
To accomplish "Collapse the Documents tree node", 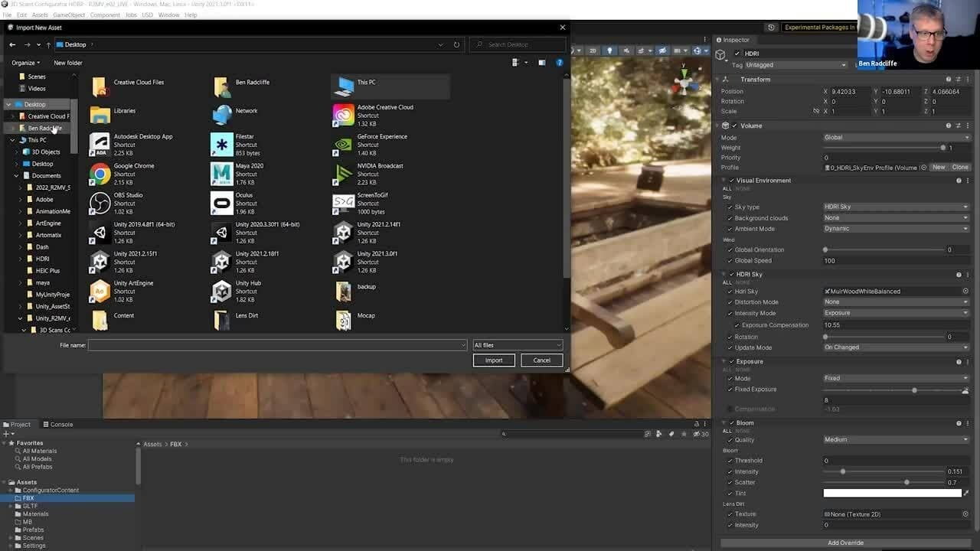I will (x=16, y=175).
